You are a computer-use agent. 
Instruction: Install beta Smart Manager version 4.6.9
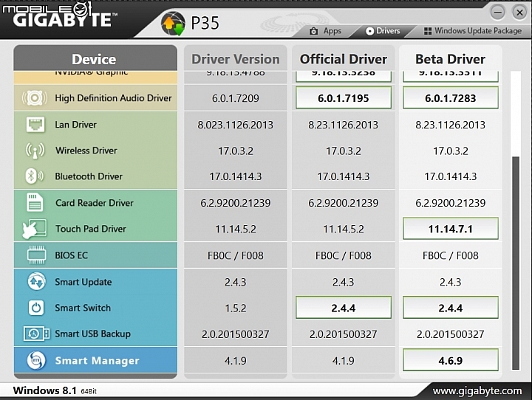(451, 360)
